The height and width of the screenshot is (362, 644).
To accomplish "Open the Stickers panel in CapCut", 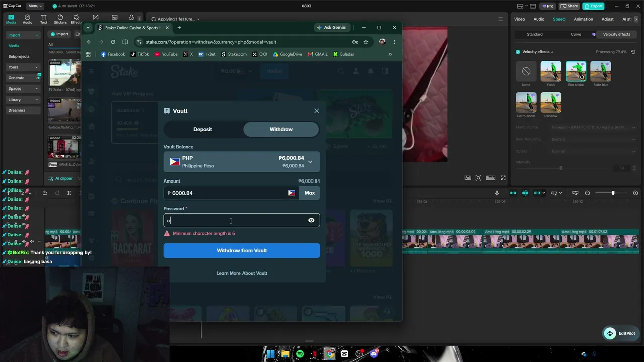I will [60, 19].
